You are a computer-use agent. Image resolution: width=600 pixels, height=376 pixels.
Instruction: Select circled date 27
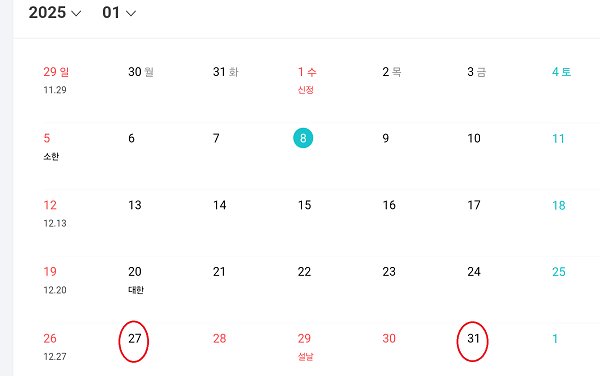click(135, 339)
